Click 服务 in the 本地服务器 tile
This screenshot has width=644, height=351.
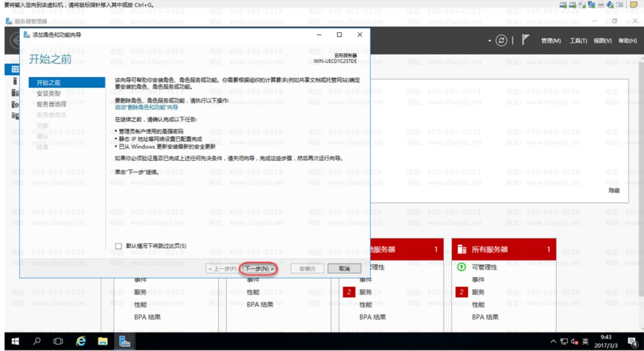(x=366, y=292)
